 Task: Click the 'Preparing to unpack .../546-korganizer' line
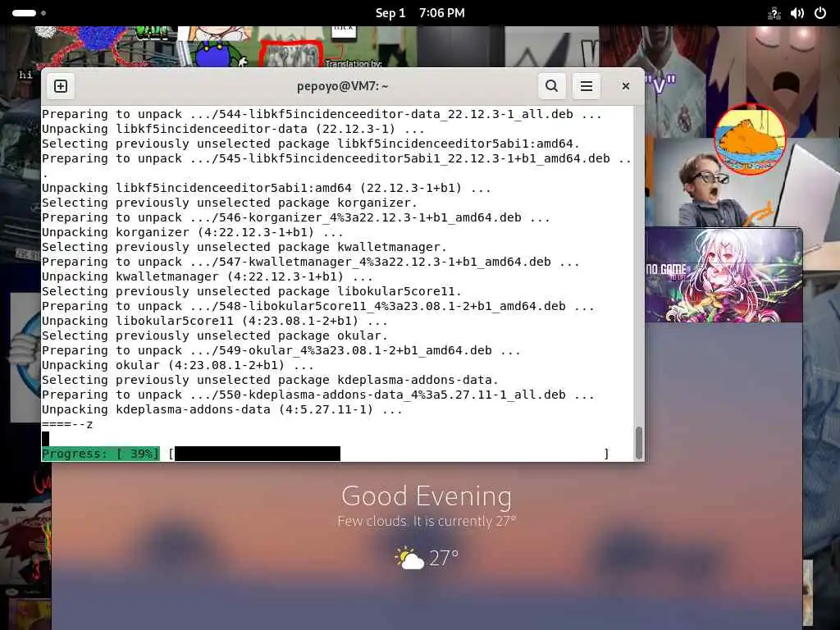295,217
